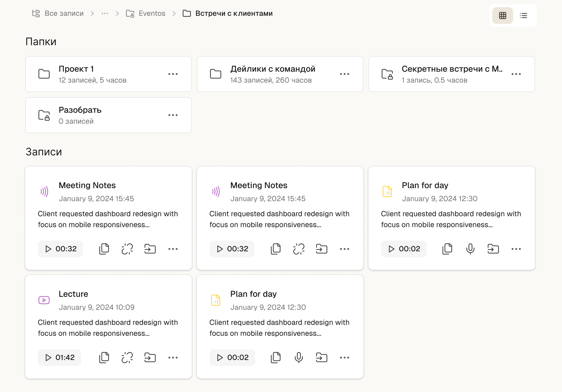Open options menu for Разобрать folder
This screenshot has width=562, height=392.
click(173, 115)
